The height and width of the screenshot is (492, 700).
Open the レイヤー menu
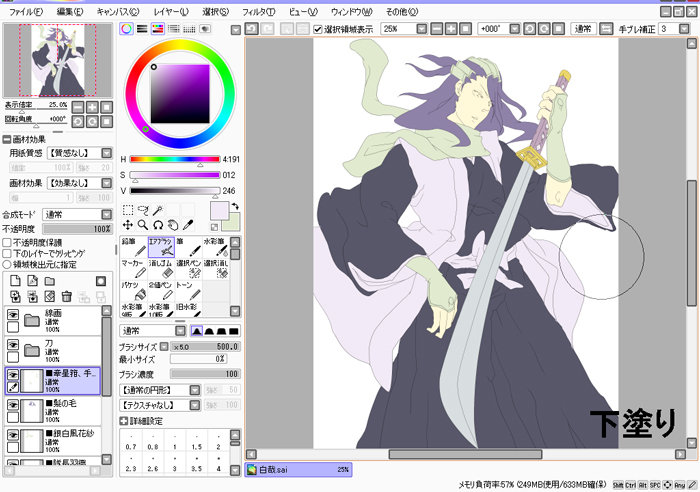tap(170, 11)
